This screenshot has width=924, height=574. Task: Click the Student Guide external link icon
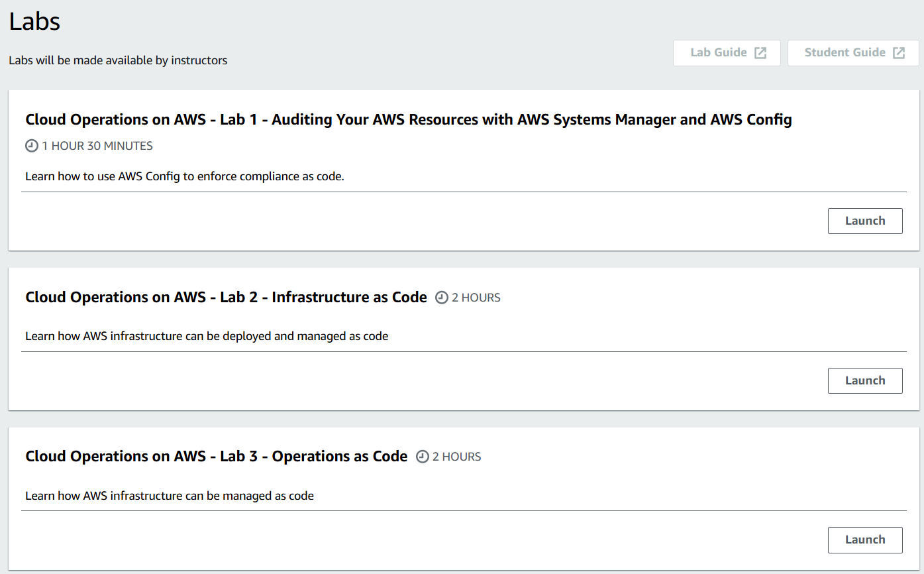(x=899, y=53)
